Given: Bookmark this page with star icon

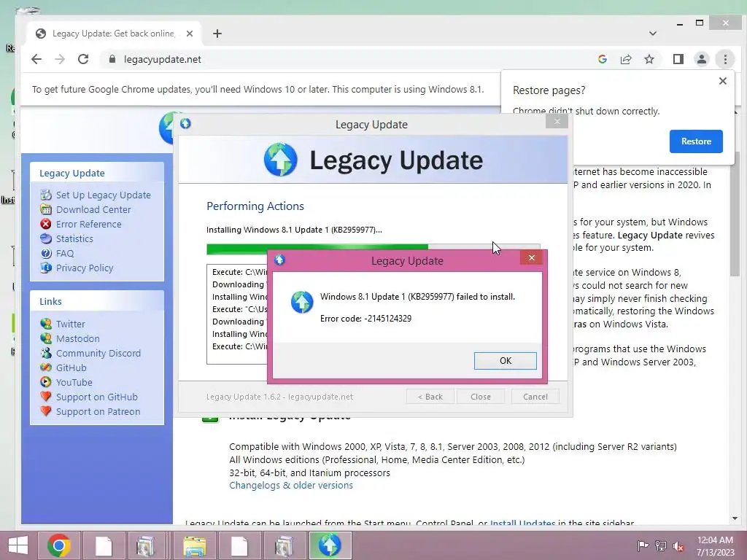Looking at the screenshot, I should click(649, 59).
